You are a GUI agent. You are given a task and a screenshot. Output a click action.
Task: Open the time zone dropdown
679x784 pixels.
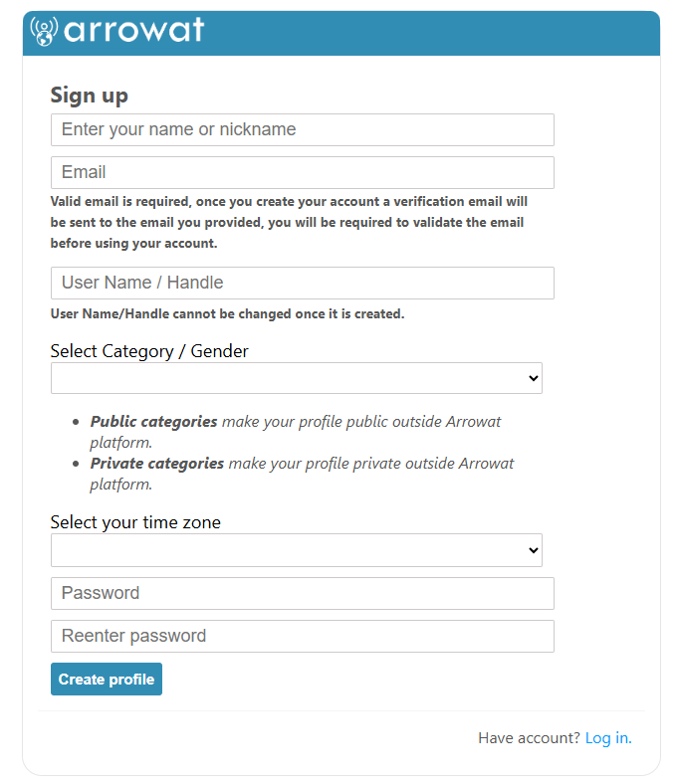[297, 550]
